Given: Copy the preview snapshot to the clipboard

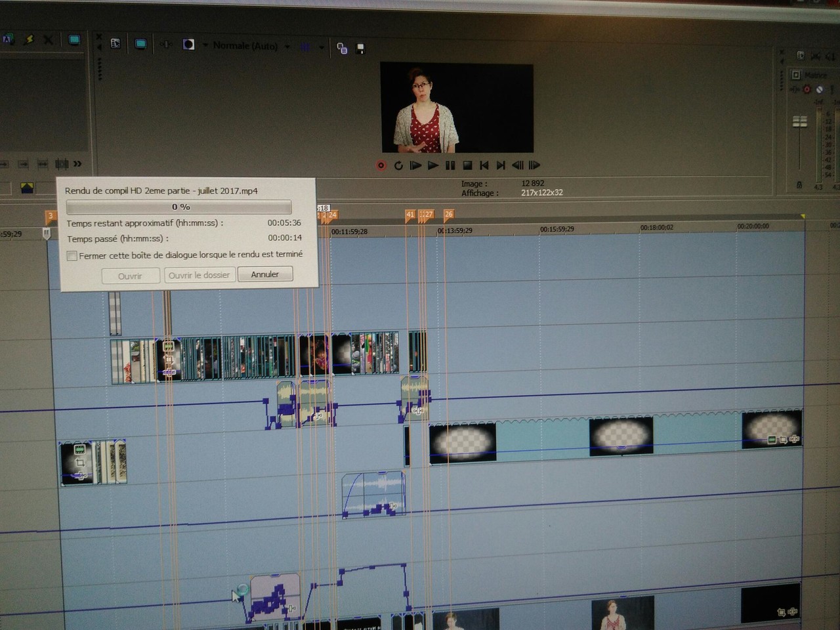Looking at the screenshot, I should pyautogui.click(x=342, y=48).
